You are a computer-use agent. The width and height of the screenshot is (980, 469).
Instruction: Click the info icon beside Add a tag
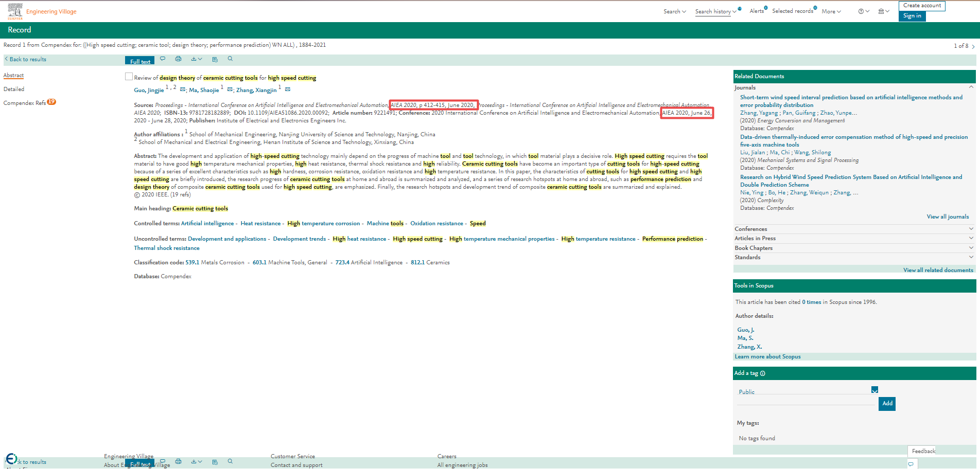763,373
